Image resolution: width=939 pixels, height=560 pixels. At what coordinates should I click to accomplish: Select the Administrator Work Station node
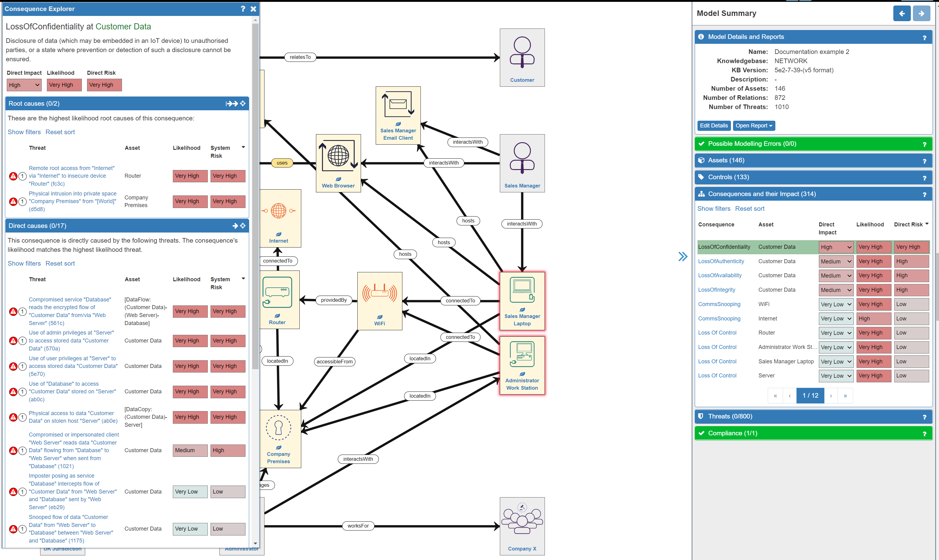(522, 365)
